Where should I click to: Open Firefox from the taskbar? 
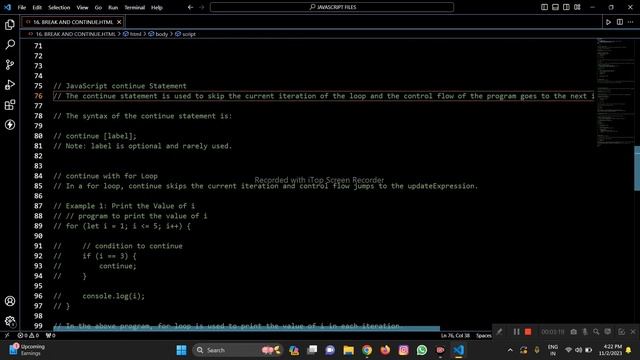point(385,350)
